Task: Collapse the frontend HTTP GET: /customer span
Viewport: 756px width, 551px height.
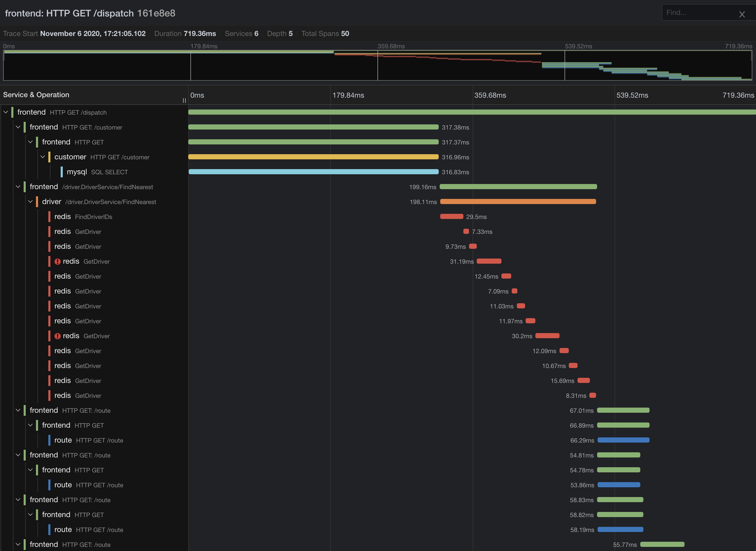Action: 18,127
